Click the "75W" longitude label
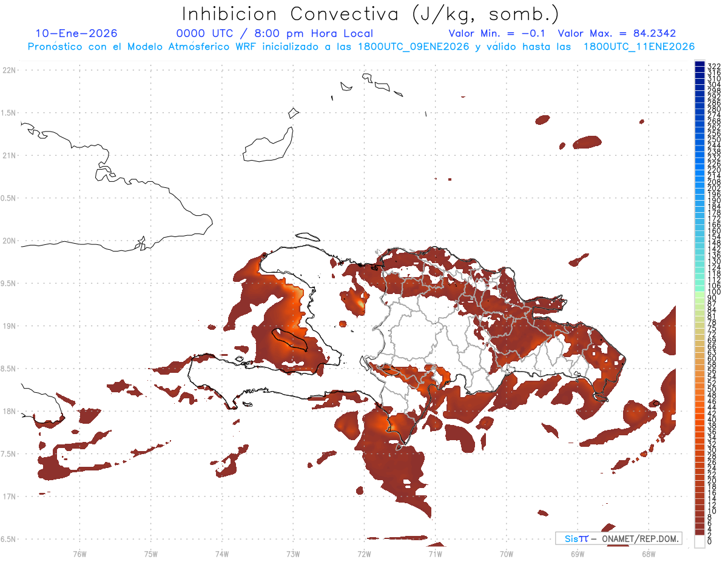 pyautogui.click(x=150, y=554)
